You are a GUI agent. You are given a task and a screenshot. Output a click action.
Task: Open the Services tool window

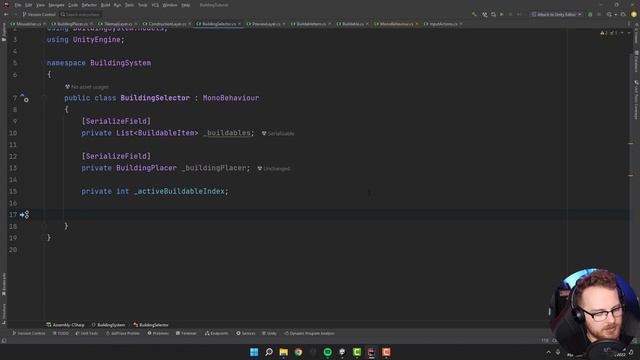coord(246,333)
